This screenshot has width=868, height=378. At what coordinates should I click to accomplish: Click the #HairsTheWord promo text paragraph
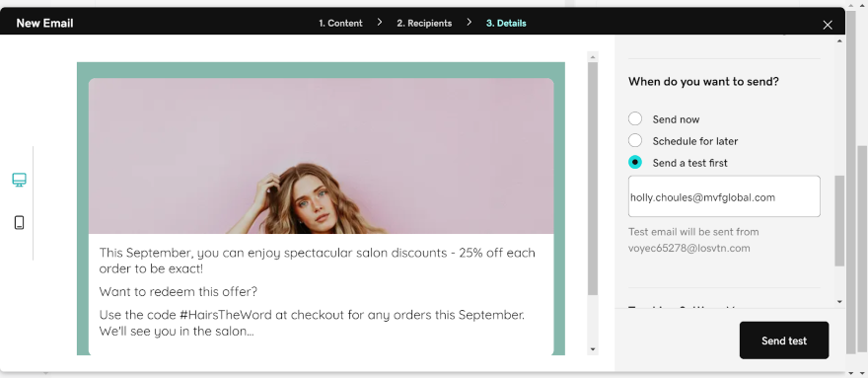pos(313,323)
